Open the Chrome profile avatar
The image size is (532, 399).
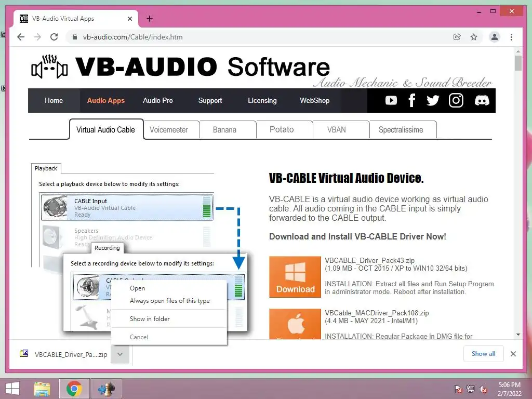point(495,37)
